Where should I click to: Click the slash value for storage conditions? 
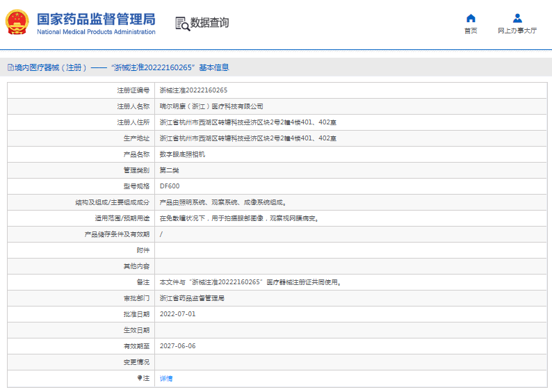161,234
